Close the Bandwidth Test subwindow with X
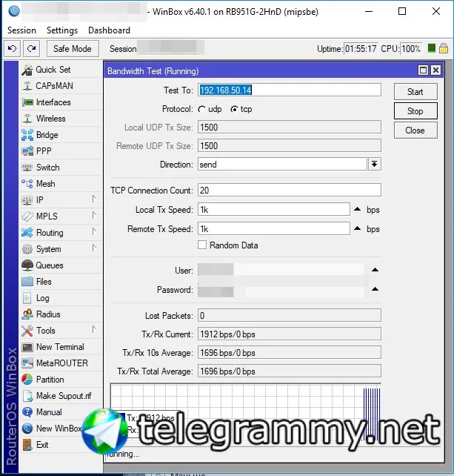454x476 pixels. pyautogui.click(x=435, y=70)
